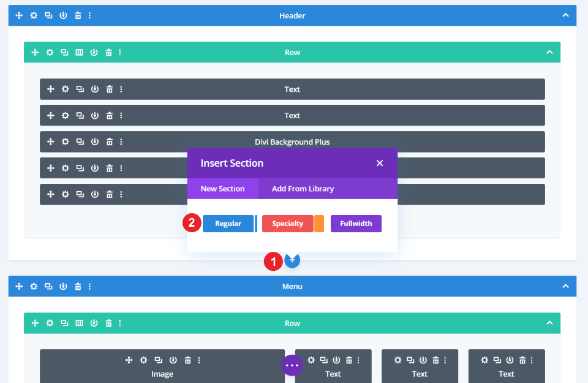This screenshot has height=383, width=588.
Task: Delete the Menu section with the trash icon
Action: [78, 286]
